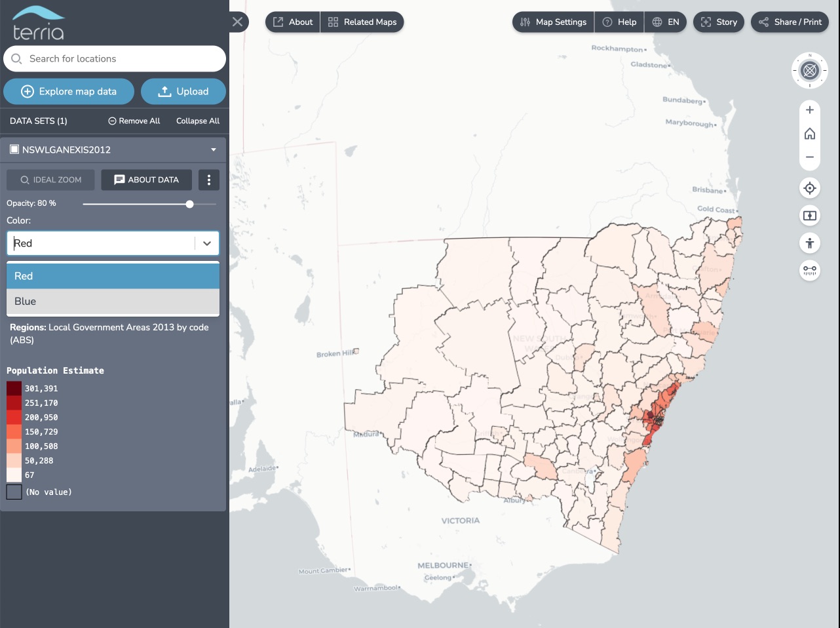Screen dimensions: 840x628
Task: Open the About Data panel
Action: (146, 180)
